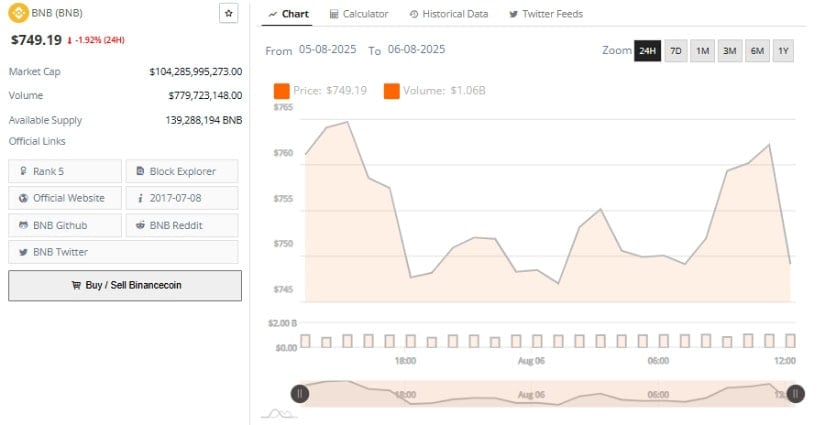Select the 3M zoom range
The image size is (825, 425).
pyautogui.click(x=730, y=51)
